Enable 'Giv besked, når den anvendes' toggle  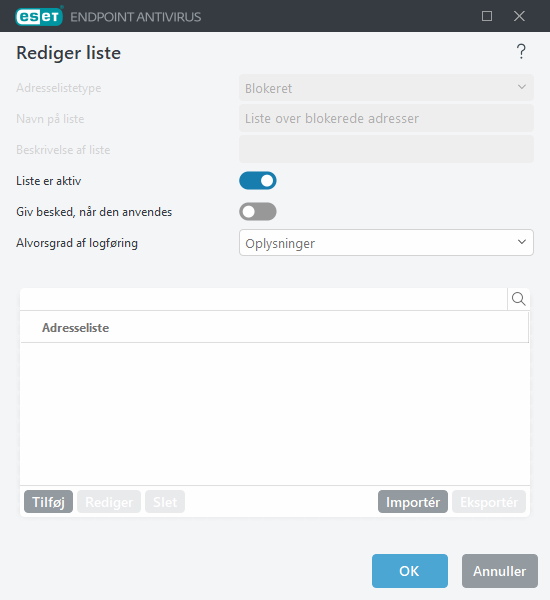coord(258,212)
